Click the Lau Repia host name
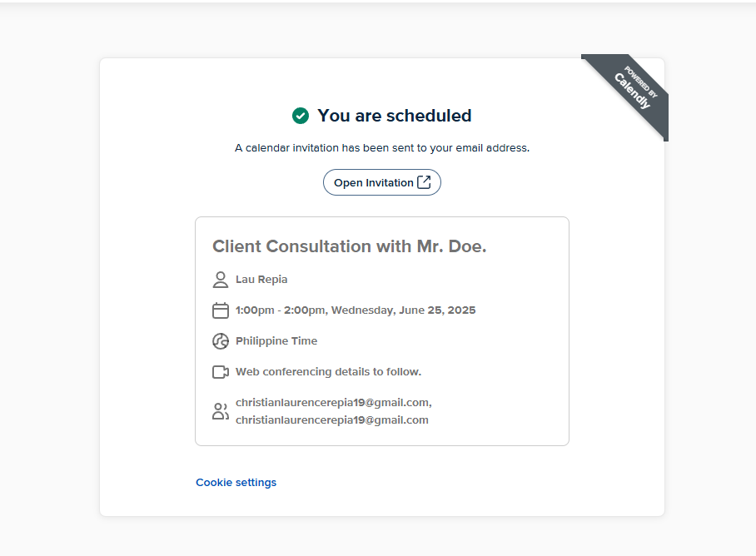 (x=261, y=280)
